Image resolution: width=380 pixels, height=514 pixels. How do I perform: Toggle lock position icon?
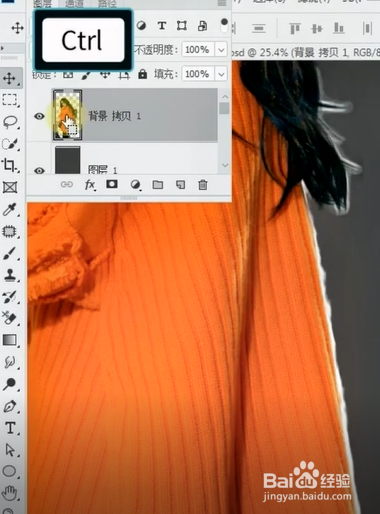(x=105, y=74)
